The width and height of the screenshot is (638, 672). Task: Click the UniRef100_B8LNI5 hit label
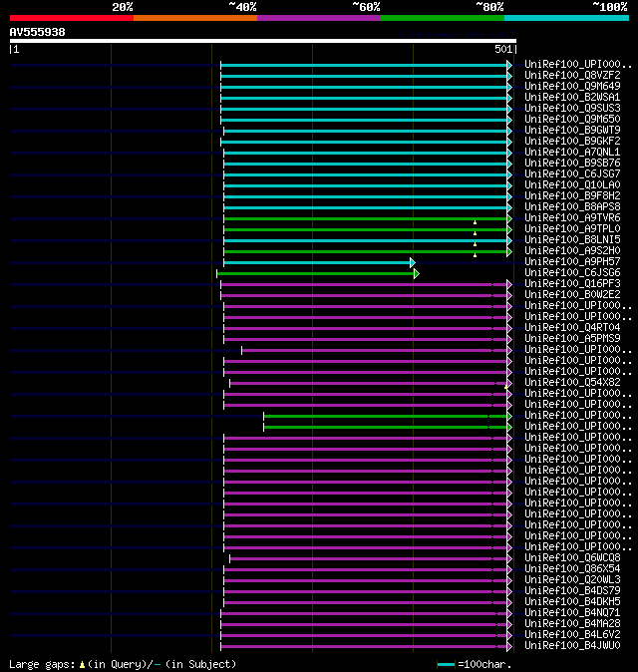pos(572,239)
